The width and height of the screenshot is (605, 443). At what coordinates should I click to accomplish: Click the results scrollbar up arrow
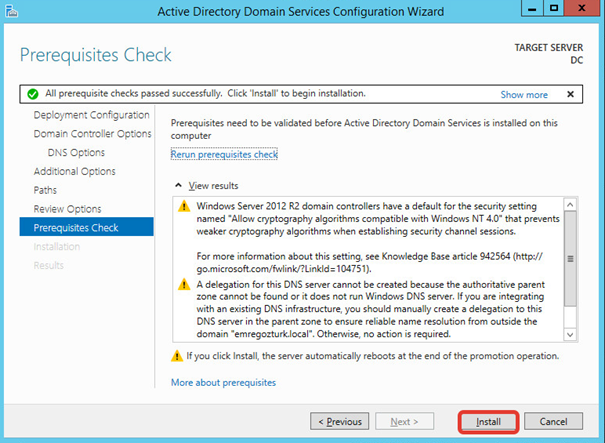pos(570,205)
